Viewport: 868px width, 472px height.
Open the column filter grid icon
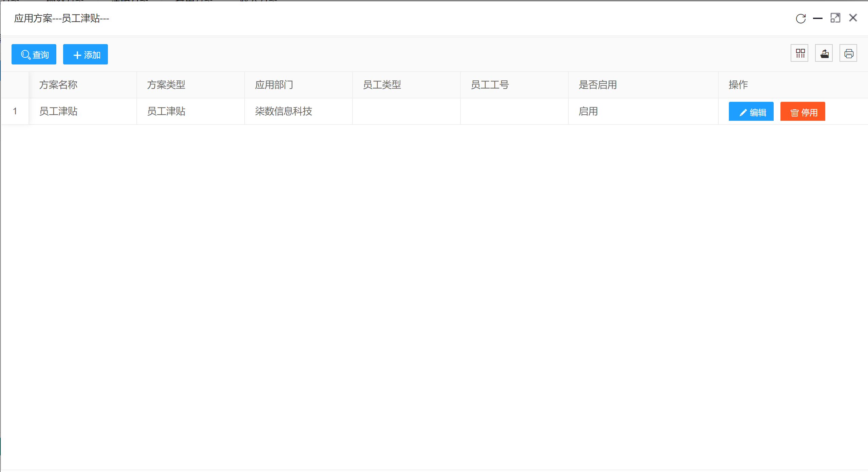pos(800,53)
